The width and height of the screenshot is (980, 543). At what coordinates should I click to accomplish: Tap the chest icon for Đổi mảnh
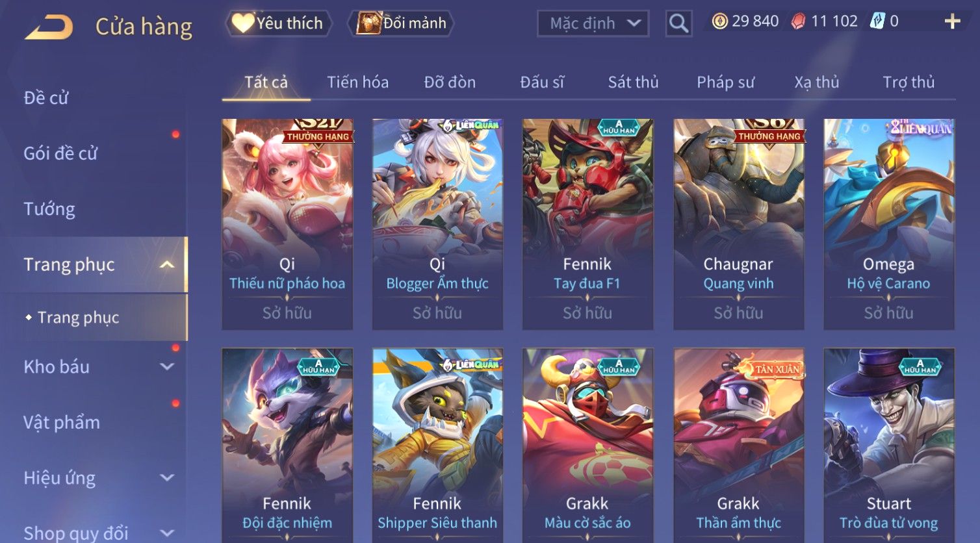368,23
